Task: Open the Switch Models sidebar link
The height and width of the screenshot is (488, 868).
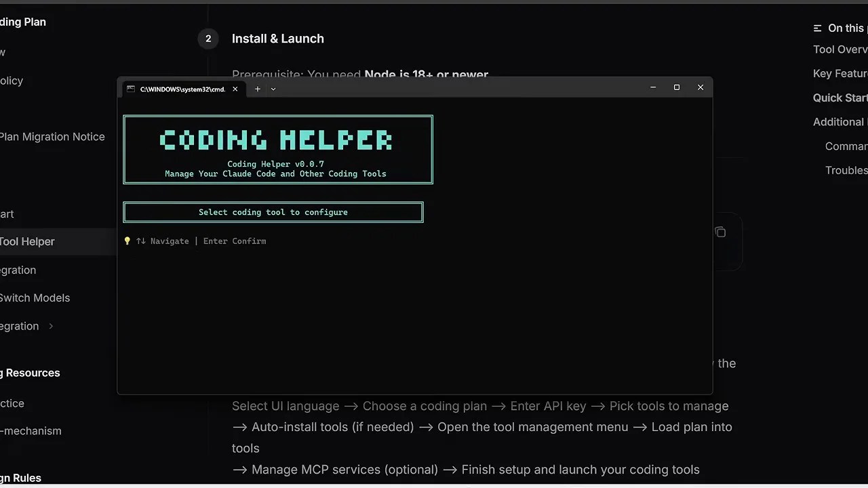Action: (x=35, y=298)
